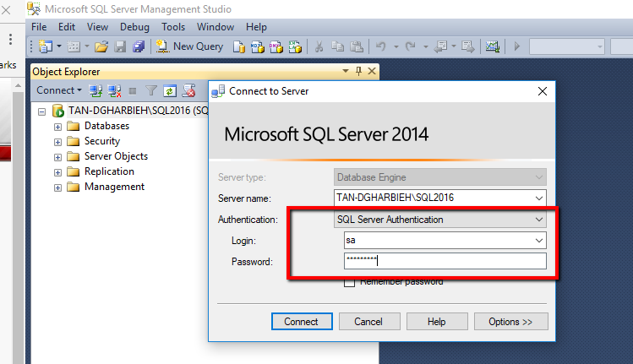Close the Connect to Server dialog

(543, 91)
